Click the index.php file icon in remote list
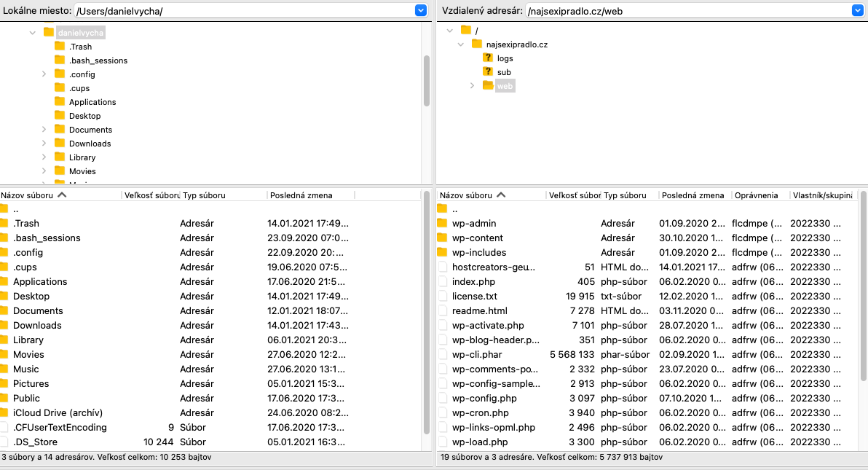Viewport: 868px width, 470px height. click(442, 281)
